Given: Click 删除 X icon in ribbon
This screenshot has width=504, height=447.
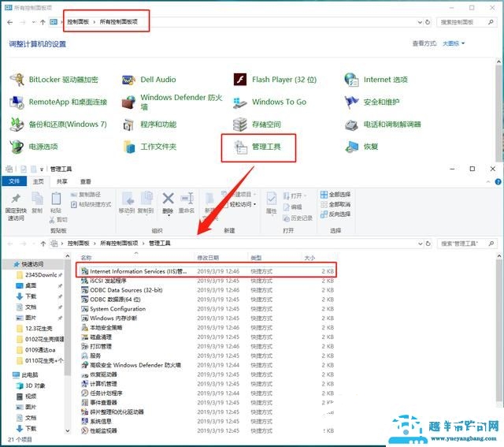Looking at the screenshot, I should 168,199.
